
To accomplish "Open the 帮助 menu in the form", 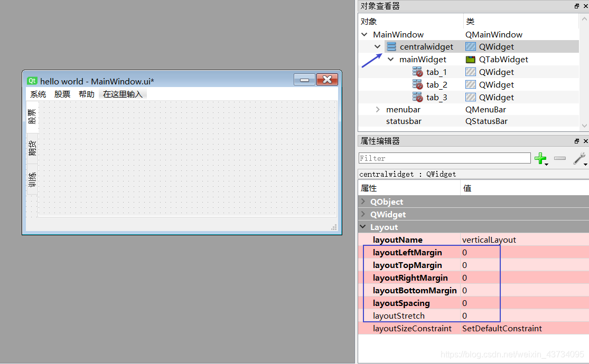I will point(87,94).
